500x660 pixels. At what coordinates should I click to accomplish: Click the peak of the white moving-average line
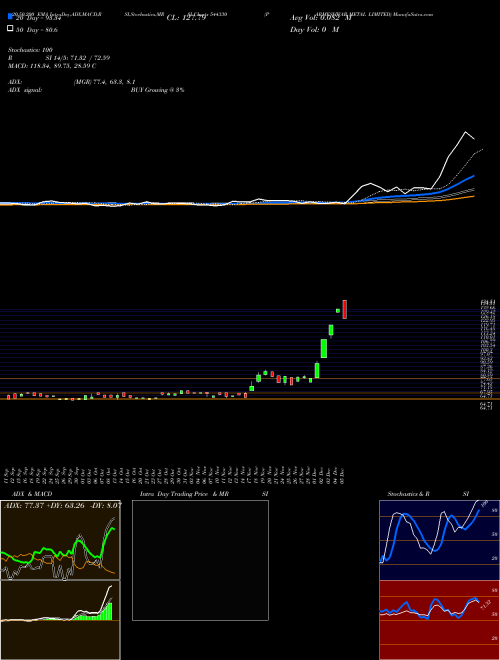tap(465, 132)
